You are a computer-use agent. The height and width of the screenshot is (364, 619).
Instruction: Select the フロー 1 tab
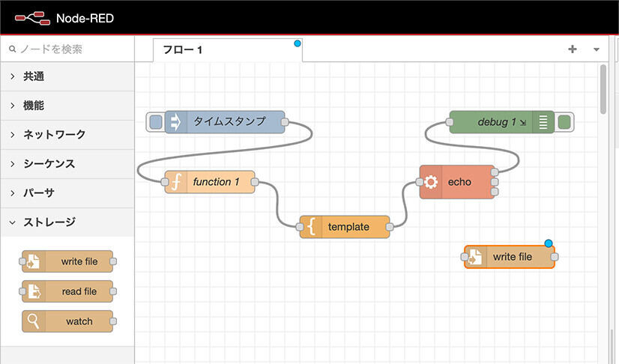[228, 49]
